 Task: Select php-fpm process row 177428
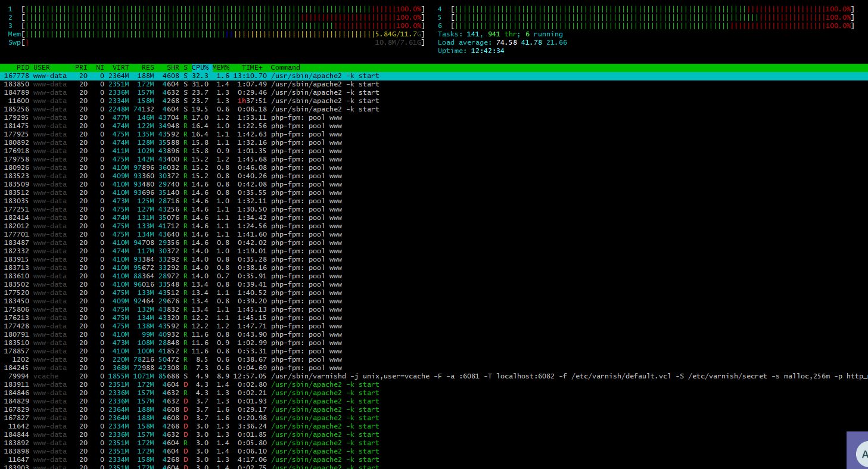tap(434, 326)
